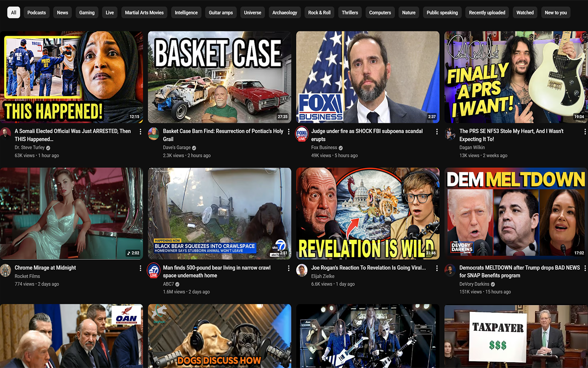588x368 pixels.
Task: Play the OAN meeting thumbnail
Action: click(x=72, y=336)
